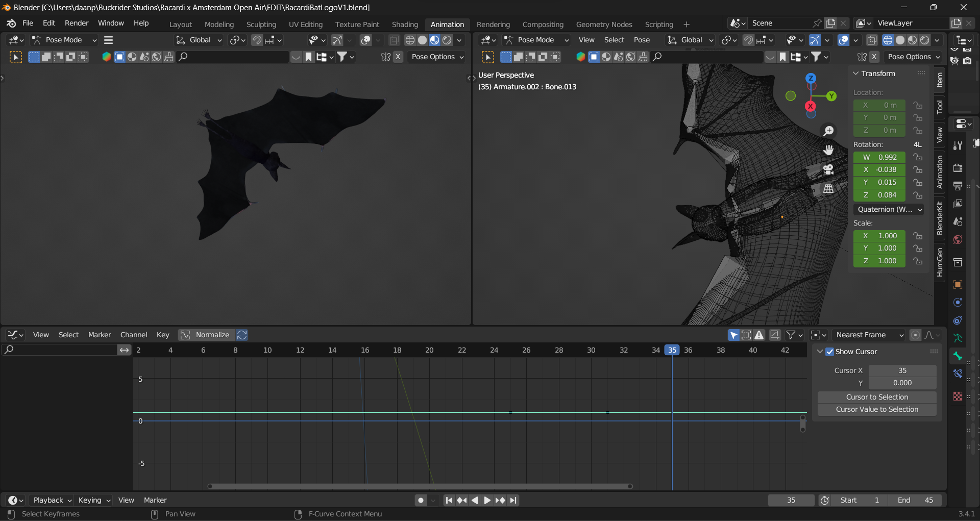Image resolution: width=980 pixels, height=521 pixels.
Task: Open Global orientation dropdown in right viewport
Action: tap(690, 40)
